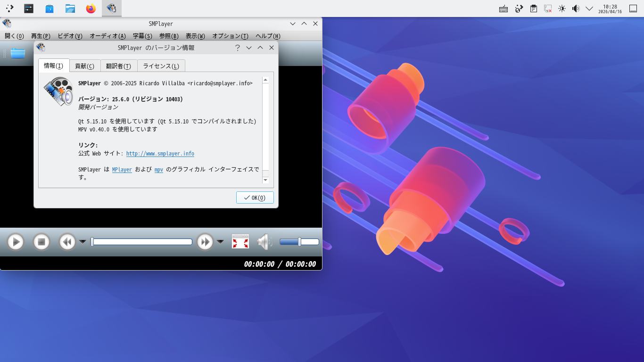Open the ヘルプ(H) menu
This screenshot has height=362, width=644.
click(268, 36)
